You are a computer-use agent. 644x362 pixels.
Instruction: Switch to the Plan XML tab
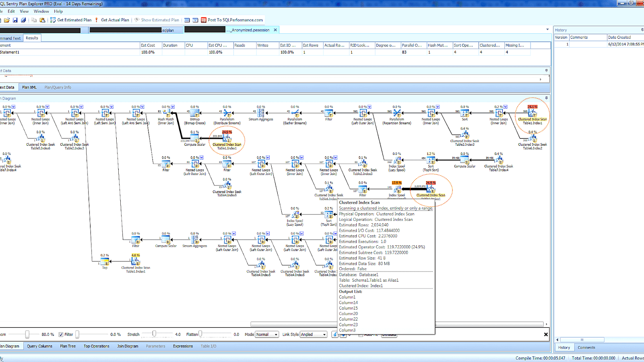[29, 87]
